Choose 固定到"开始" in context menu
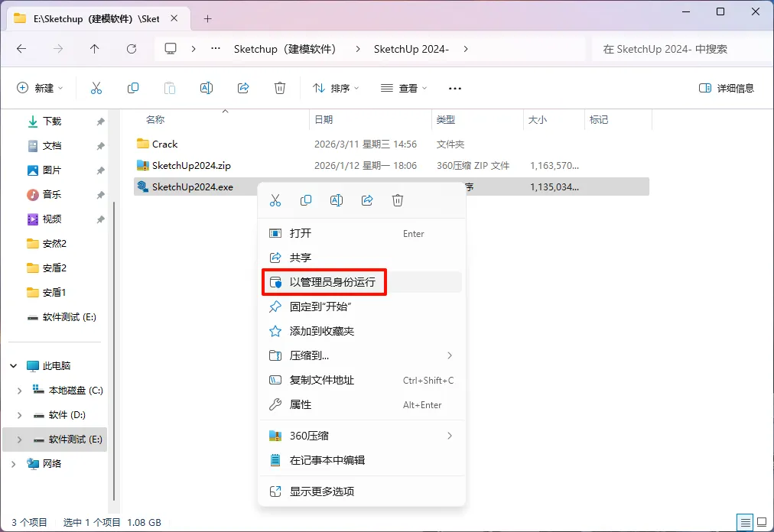This screenshot has width=774, height=532. pos(362,307)
